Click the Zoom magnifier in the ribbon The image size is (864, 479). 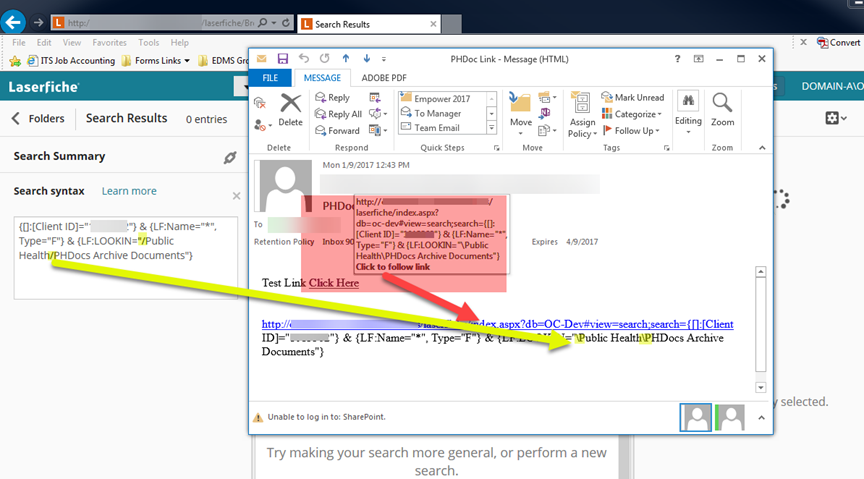point(722,110)
